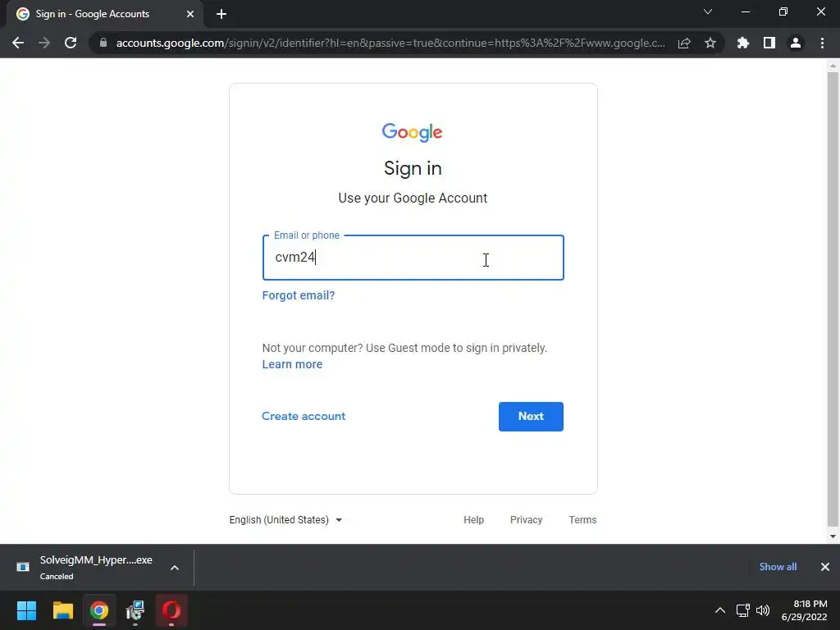
Task: Focus the Email or phone field
Action: click(413, 258)
